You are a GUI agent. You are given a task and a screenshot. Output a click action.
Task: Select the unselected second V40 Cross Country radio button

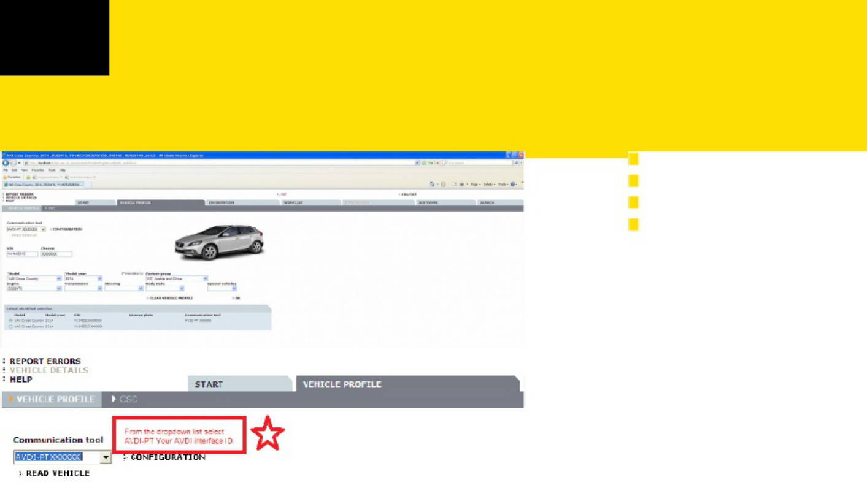(10, 326)
